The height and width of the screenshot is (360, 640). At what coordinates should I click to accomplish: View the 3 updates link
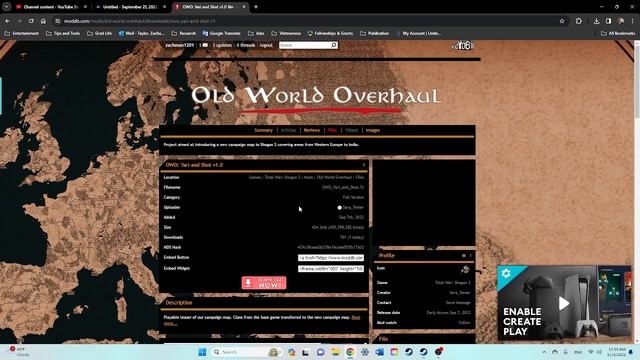(x=222, y=45)
